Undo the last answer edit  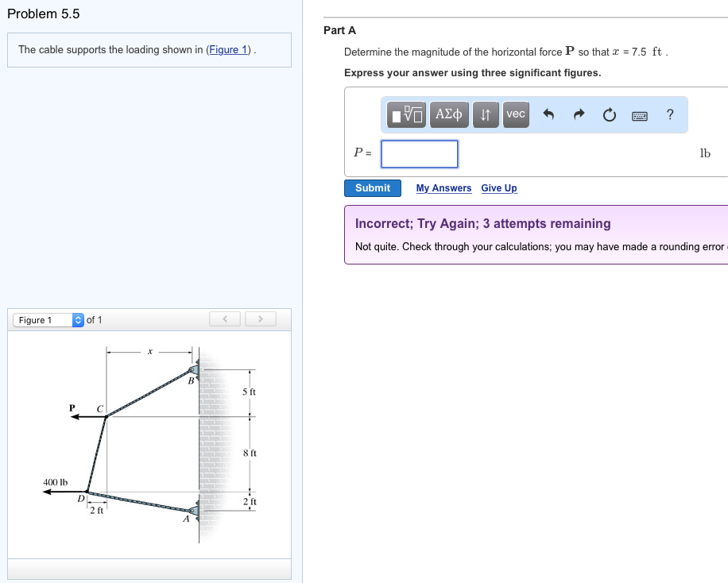coord(548,115)
